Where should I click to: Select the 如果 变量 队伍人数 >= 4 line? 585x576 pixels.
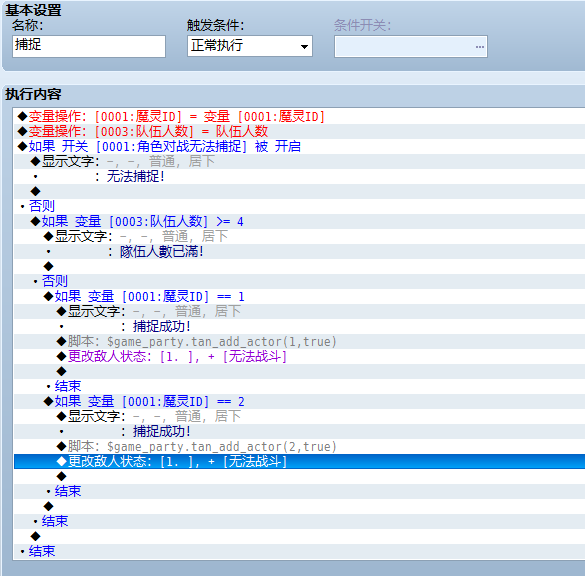pos(299,222)
